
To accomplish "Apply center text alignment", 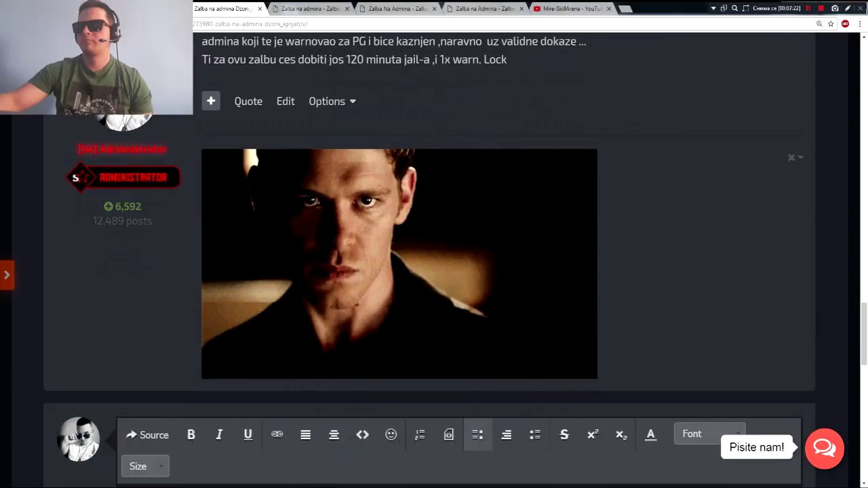I will tap(334, 434).
